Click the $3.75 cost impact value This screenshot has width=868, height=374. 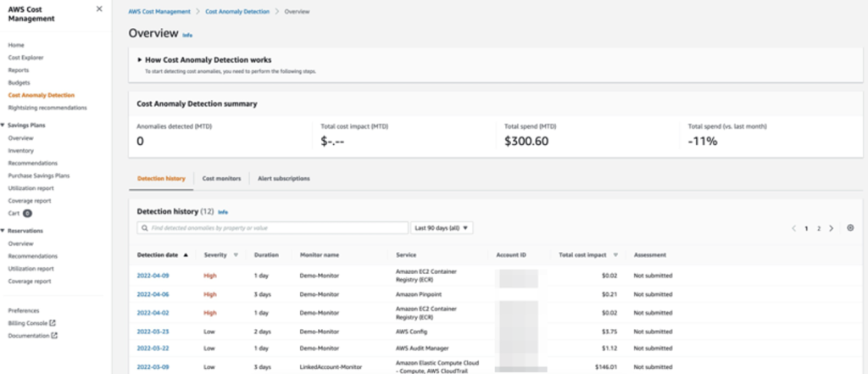[609, 332]
